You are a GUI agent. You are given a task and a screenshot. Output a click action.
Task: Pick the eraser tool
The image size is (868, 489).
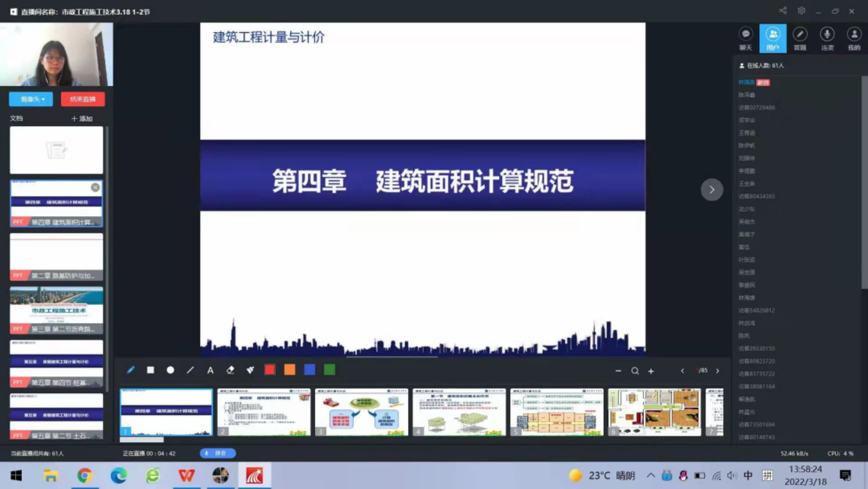[x=230, y=370]
